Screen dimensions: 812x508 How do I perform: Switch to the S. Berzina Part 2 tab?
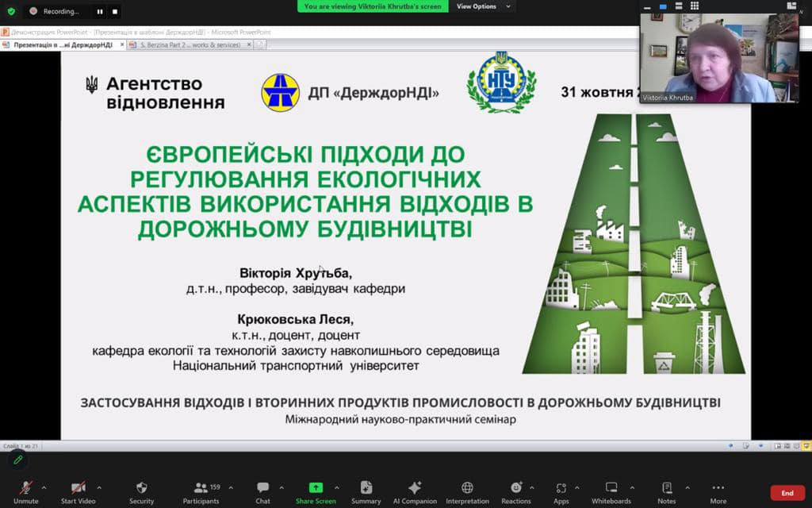tap(189, 45)
